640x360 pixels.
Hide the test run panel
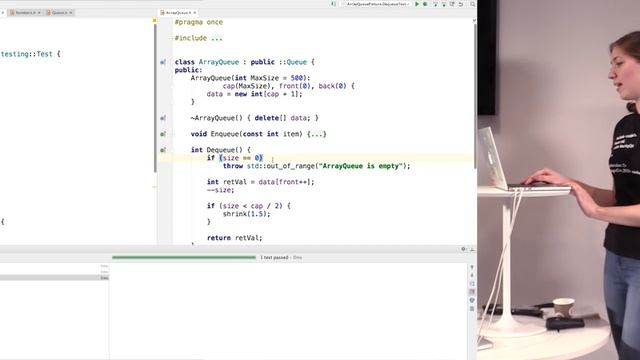click(472, 249)
